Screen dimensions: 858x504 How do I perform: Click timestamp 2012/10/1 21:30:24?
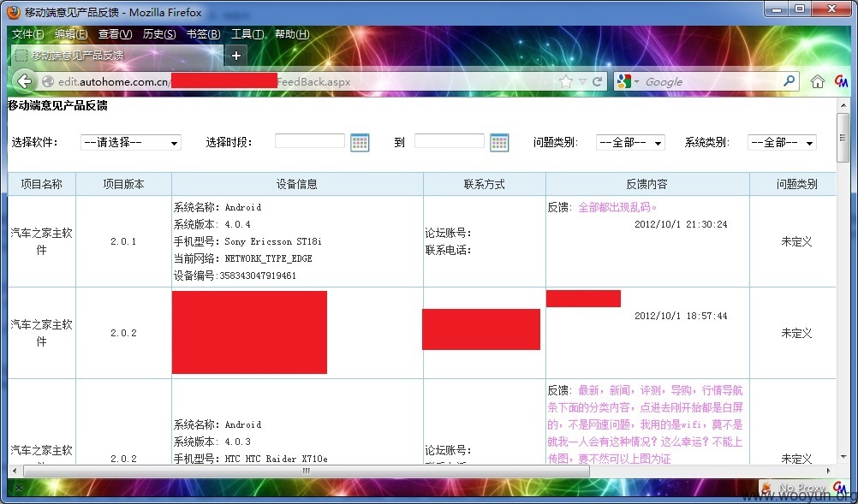point(681,224)
